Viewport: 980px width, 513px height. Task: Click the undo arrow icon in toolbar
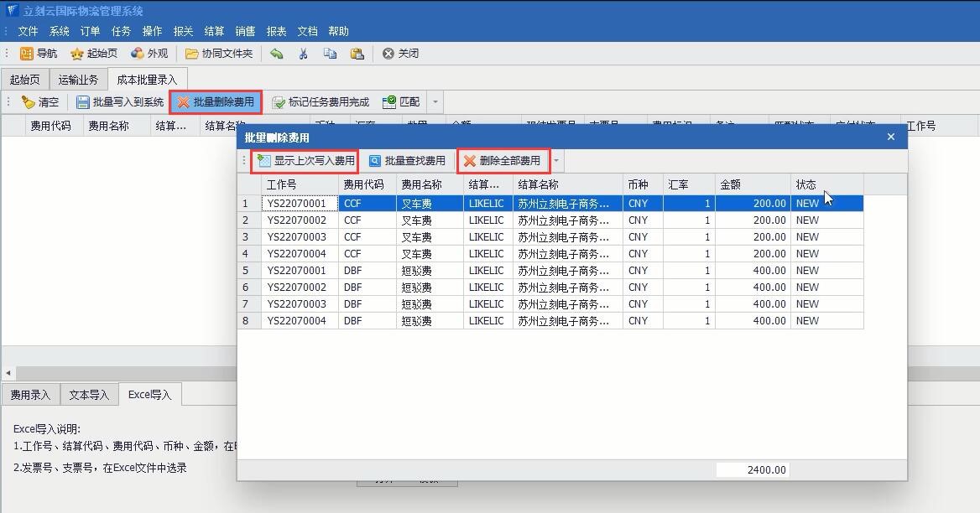tap(277, 54)
